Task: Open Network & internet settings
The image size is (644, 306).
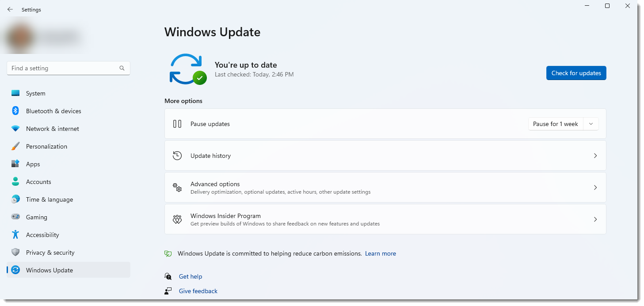Action: coord(69,129)
